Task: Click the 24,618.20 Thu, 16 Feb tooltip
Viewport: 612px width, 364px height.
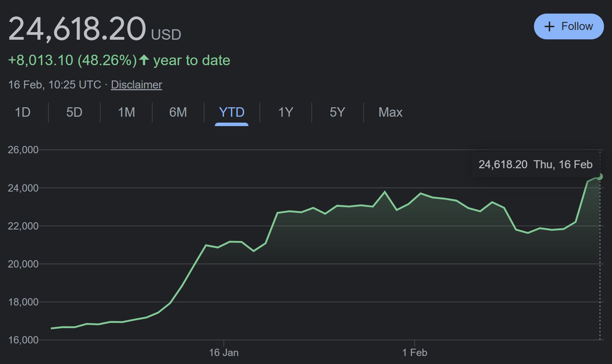Action: click(535, 164)
